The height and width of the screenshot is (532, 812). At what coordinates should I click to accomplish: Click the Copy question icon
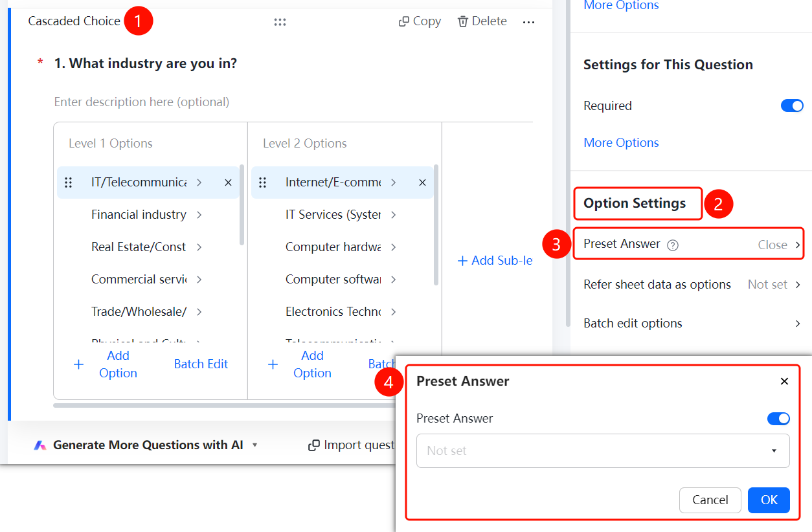[x=403, y=21]
